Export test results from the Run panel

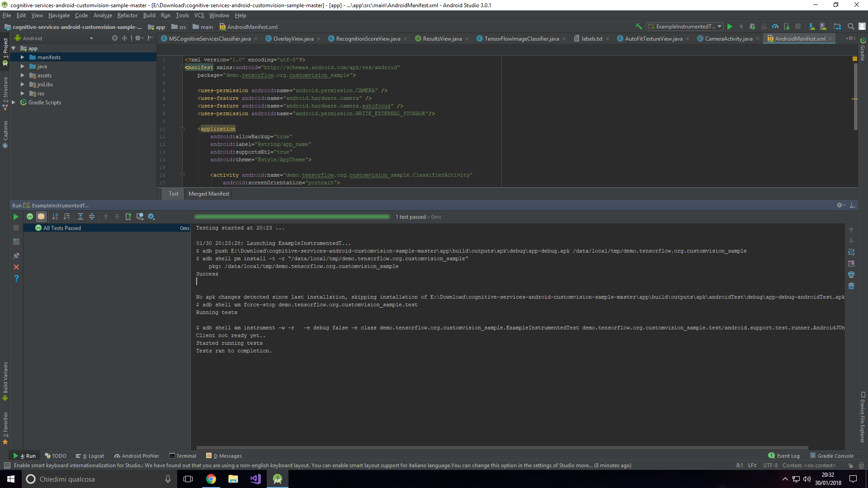click(x=128, y=216)
